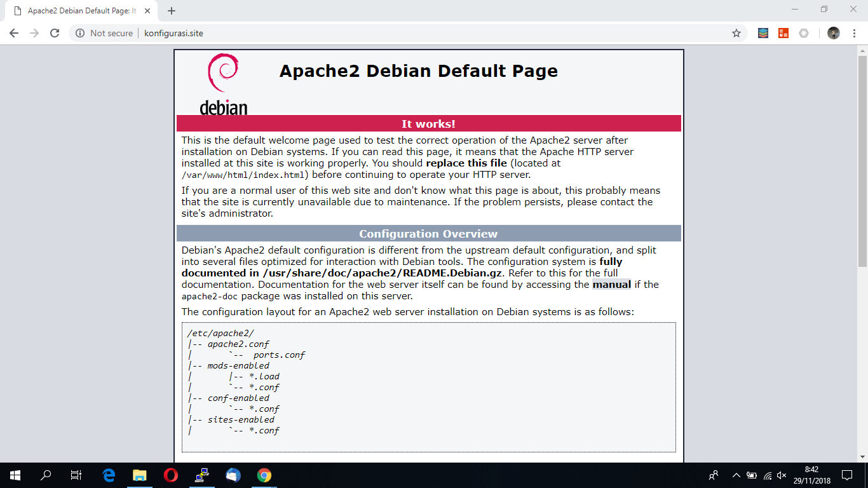Select the Apache2 Debian Default Page tab
This screenshot has width=868, height=488.
coord(83,11)
